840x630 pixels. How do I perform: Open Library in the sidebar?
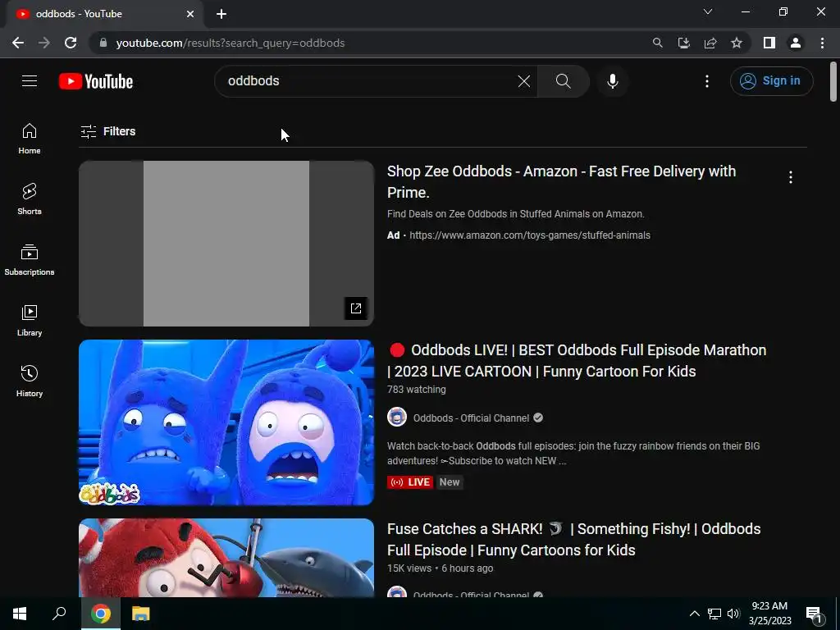30,321
